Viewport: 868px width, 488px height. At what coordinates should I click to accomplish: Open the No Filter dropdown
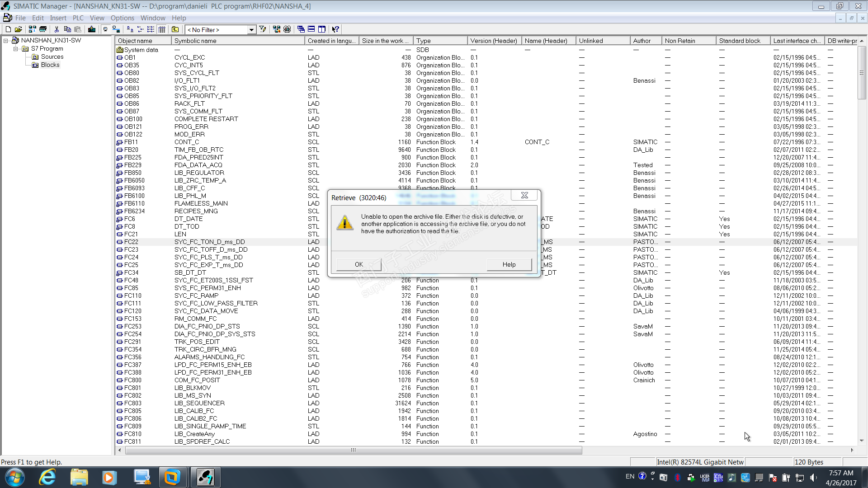251,30
